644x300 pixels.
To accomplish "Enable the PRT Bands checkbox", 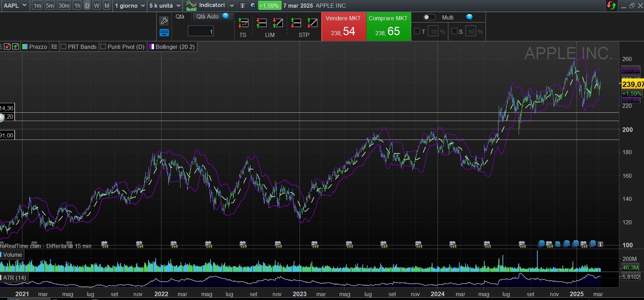I will (x=63, y=47).
